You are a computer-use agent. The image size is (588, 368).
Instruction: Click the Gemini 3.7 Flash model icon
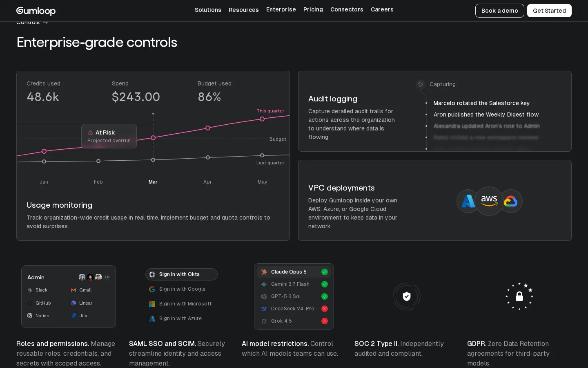click(264, 284)
